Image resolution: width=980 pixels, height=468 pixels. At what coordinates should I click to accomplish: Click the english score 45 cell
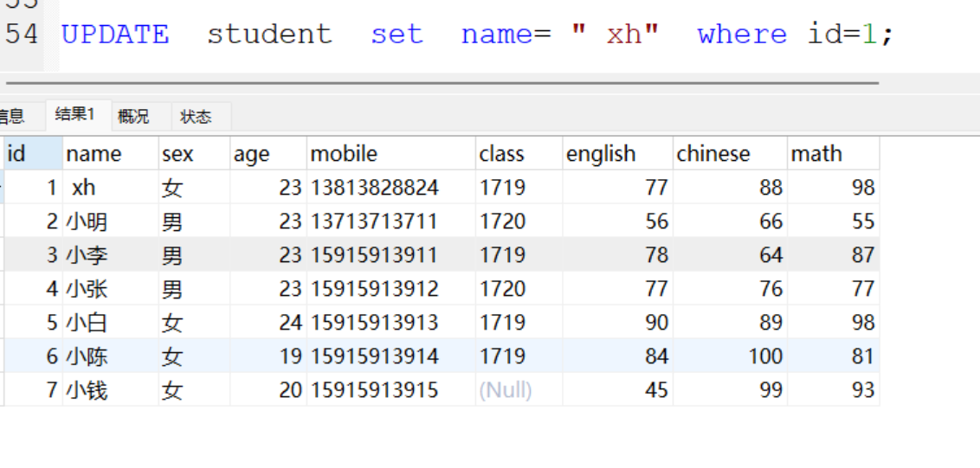[618, 390]
